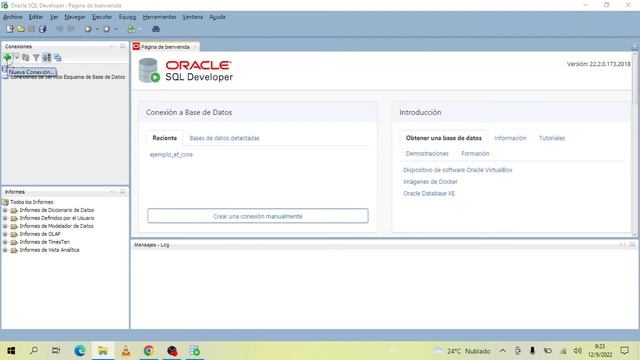Image resolution: width=640 pixels, height=360 pixels.
Task: Expand Informes de Vista Analítica node
Action: pos(5,250)
